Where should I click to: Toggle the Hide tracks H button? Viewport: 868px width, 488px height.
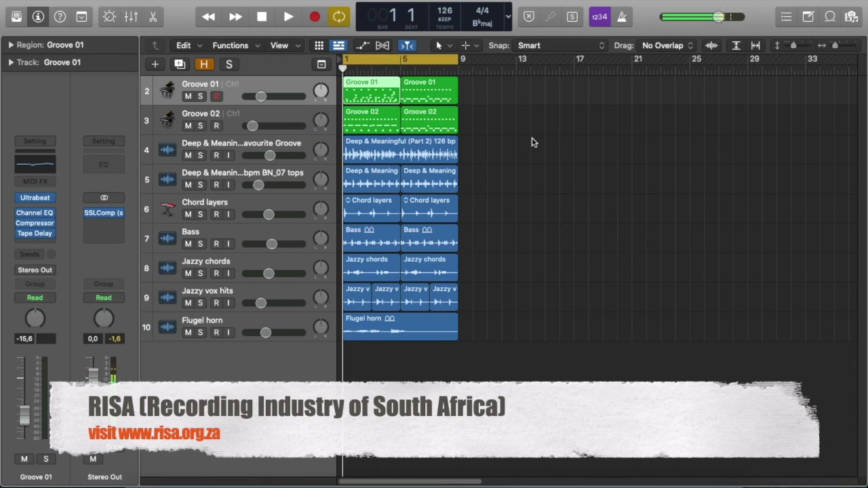[x=204, y=64]
